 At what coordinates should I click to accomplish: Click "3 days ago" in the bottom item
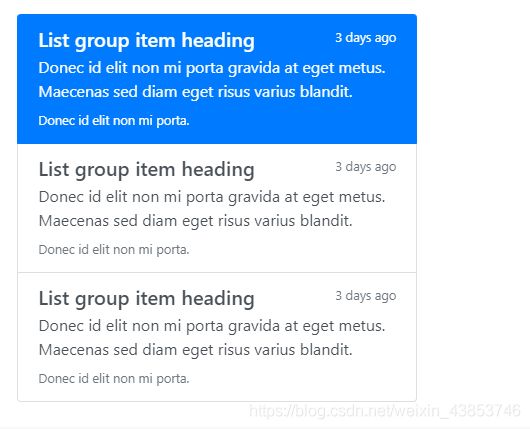[x=366, y=296]
